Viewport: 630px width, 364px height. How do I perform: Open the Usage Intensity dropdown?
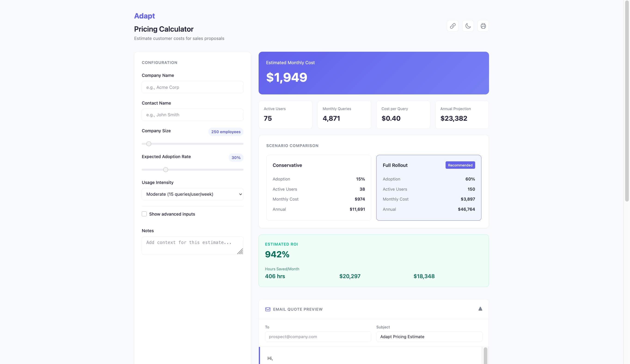192,194
